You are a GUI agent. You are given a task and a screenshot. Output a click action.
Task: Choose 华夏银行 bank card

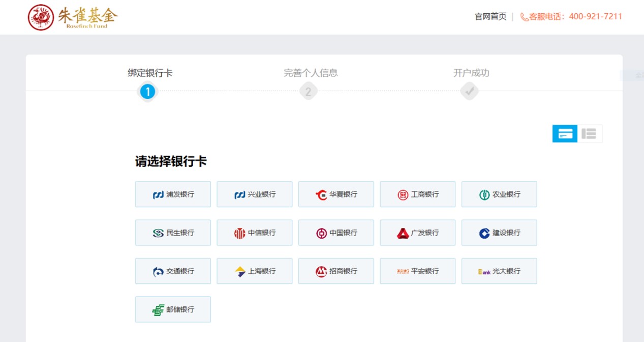coord(336,194)
